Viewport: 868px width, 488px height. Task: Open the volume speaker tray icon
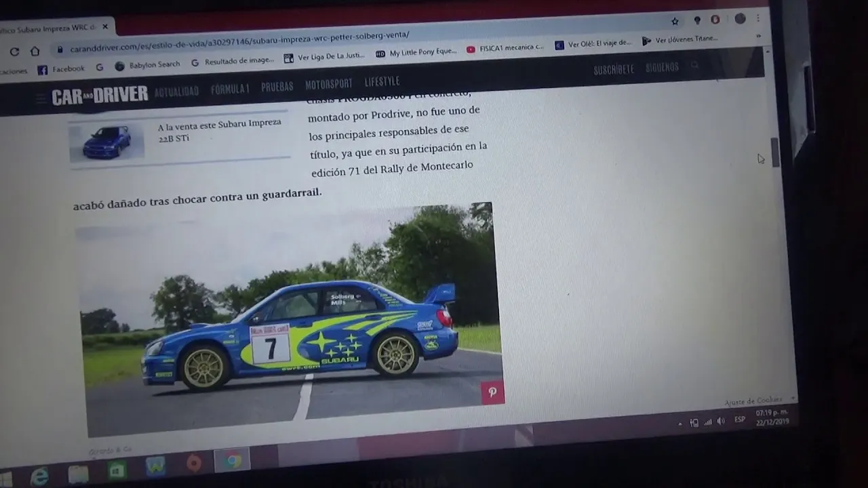tap(721, 421)
